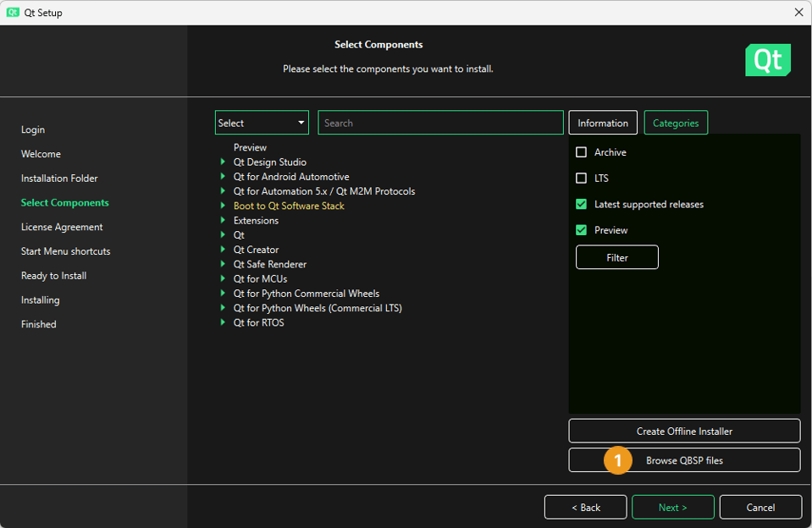Click Create Offline Installer
The width and height of the screenshot is (812, 528).
point(683,431)
